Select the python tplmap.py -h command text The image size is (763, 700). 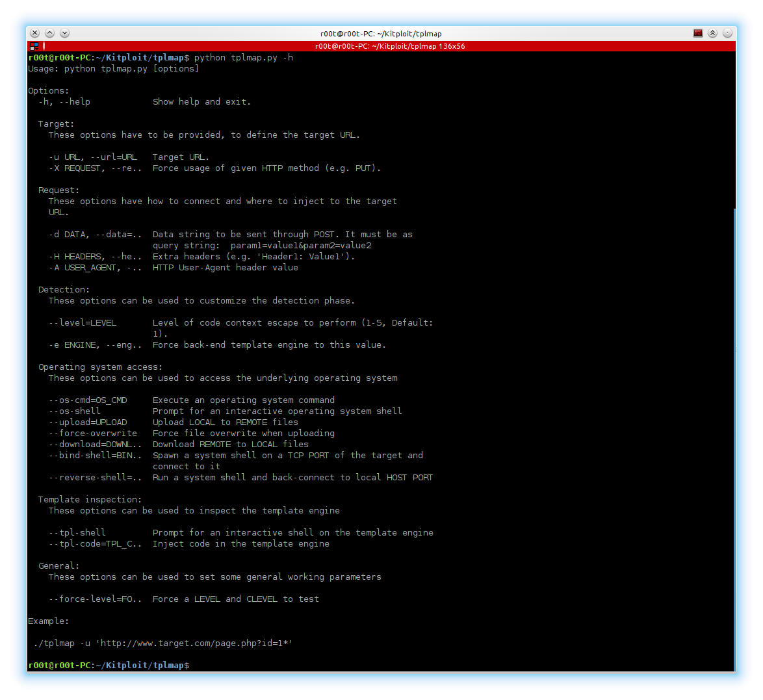(245, 57)
